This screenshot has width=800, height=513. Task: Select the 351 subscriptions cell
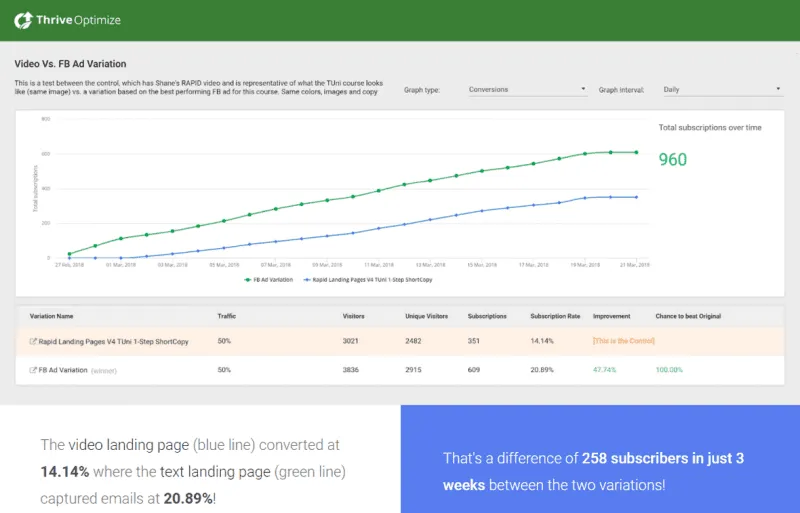pyautogui.click(x=473, y=340)
